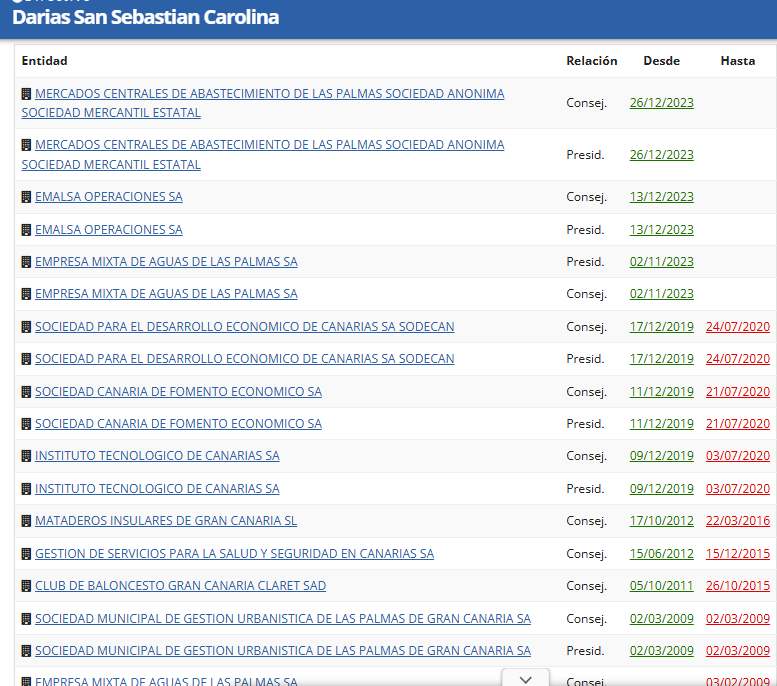Open Instituto Tecnologico de Canarias link, Presid. row

coord(158,489)
